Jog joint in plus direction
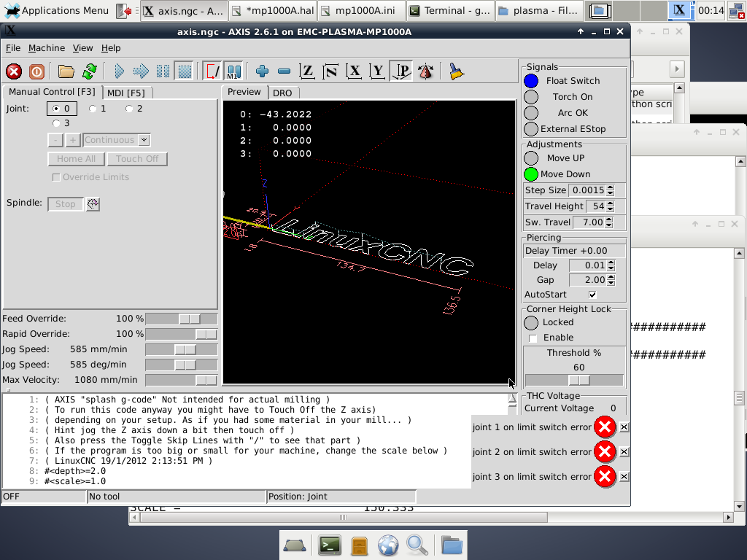Image resolution: width=747 pixels, height=560 pixels. [72, 140]
